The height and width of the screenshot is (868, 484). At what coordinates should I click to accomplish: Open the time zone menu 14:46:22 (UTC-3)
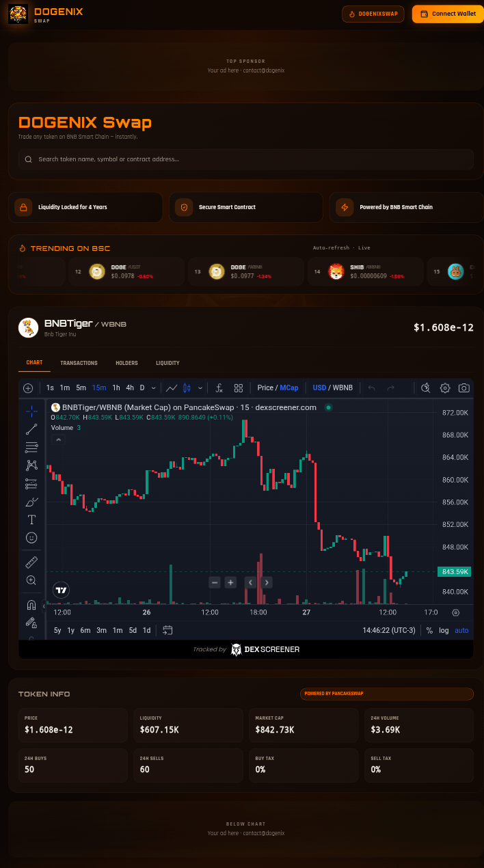tap(389, 630)
